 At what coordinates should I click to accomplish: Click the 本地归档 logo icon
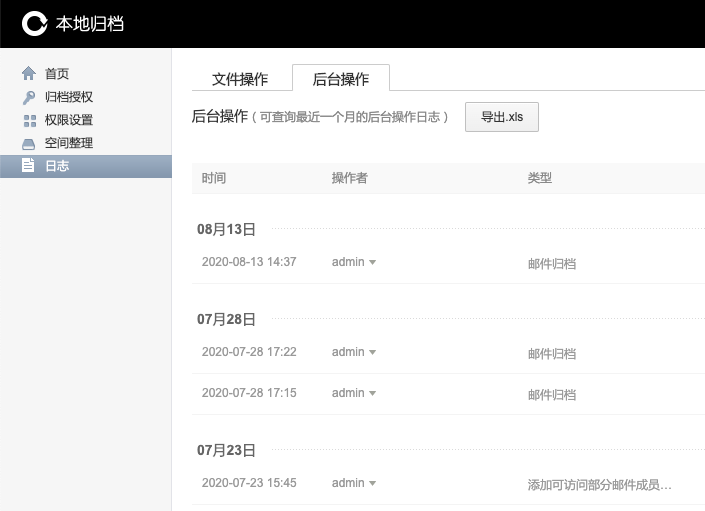(35, 23)
